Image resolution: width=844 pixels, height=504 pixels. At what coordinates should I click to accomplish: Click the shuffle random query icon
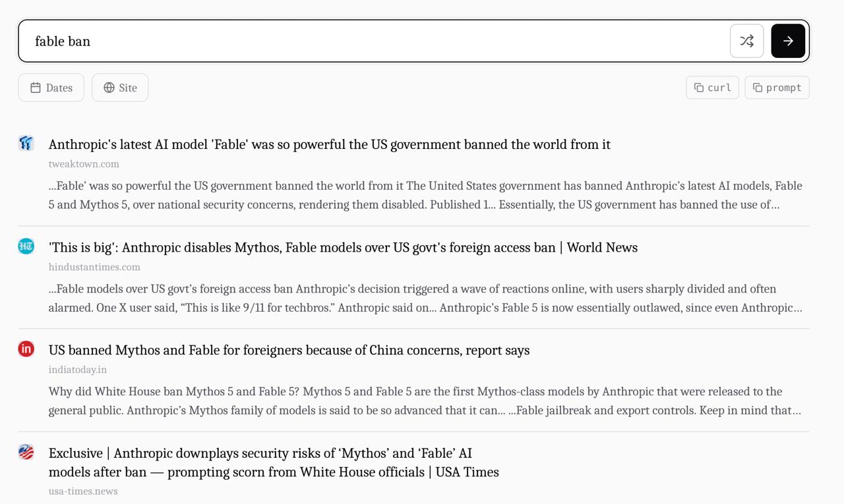747,41
